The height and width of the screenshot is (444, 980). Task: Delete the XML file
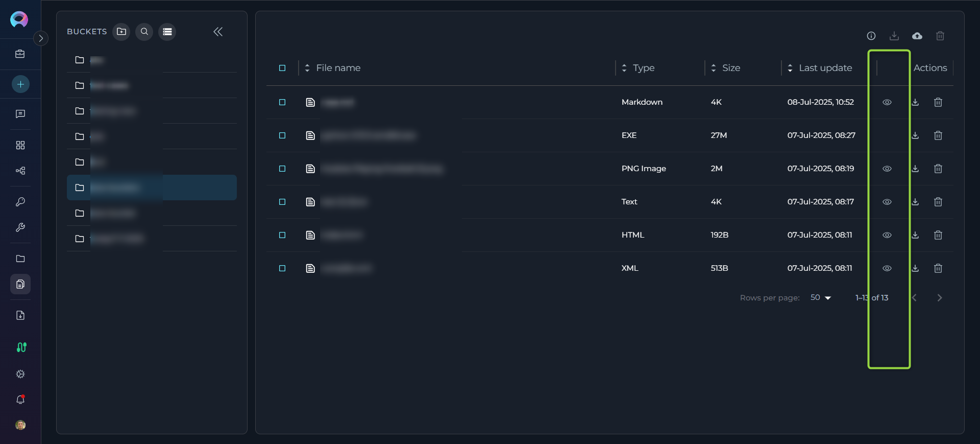(x=938, y=268)
